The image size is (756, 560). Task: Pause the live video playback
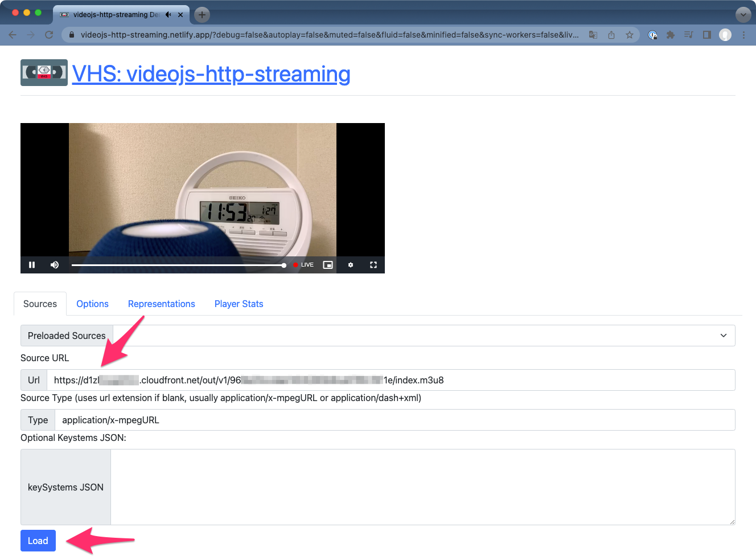click(32, 265)
